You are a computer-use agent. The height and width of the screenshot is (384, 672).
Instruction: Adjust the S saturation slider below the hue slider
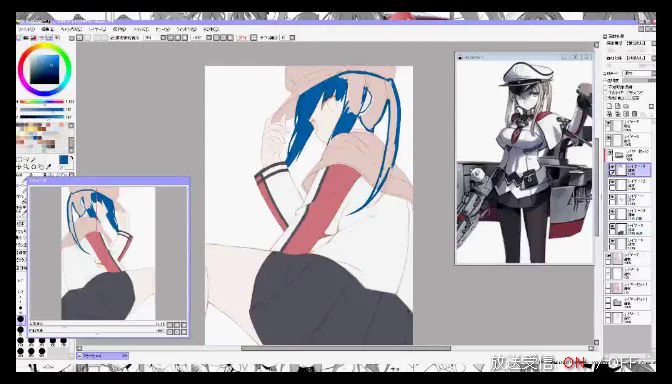pos(42,109)
